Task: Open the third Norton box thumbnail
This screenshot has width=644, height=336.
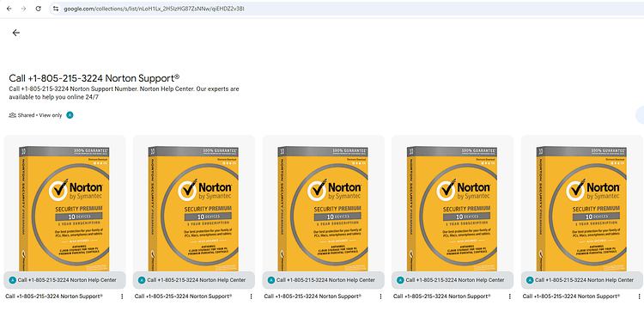Action: pos(323,208)
